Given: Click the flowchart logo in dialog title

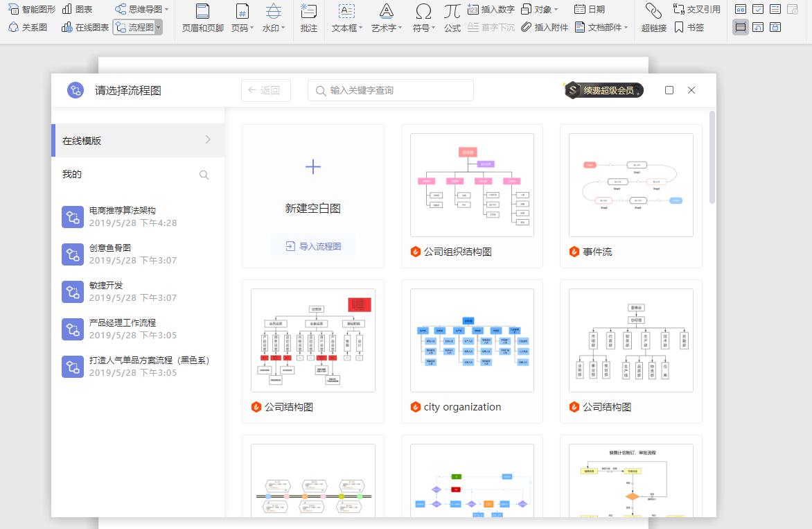Looking at the screenshot, I should pos(76,90).
